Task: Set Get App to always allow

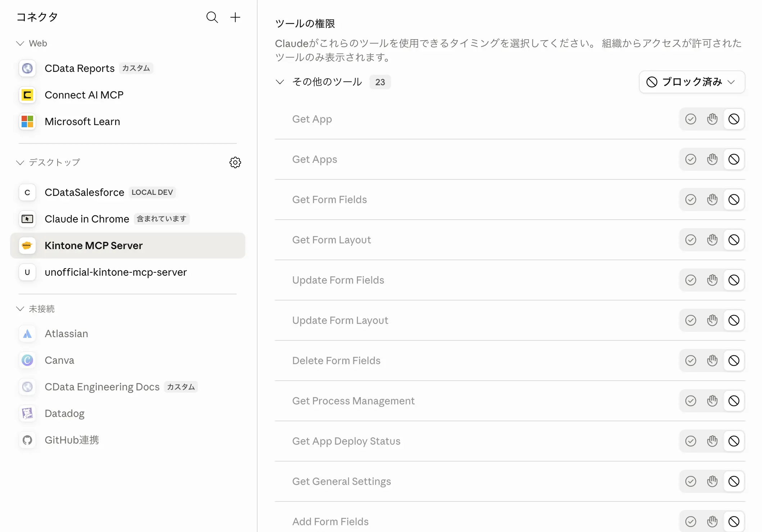Action: coord(691,119)
